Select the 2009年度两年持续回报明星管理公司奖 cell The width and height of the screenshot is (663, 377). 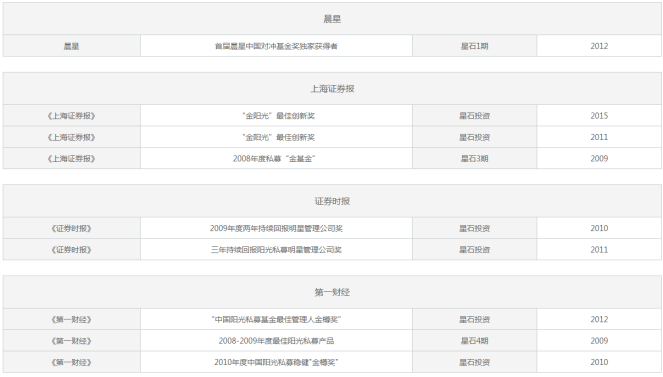[x=276, y=228]
